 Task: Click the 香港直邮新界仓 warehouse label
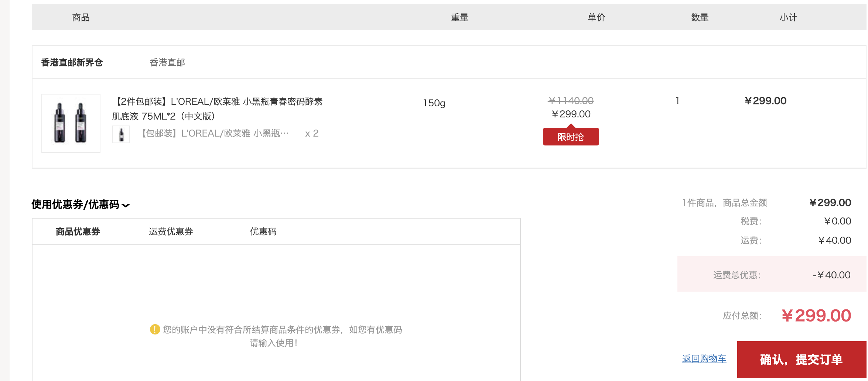(x=72, y=62)
